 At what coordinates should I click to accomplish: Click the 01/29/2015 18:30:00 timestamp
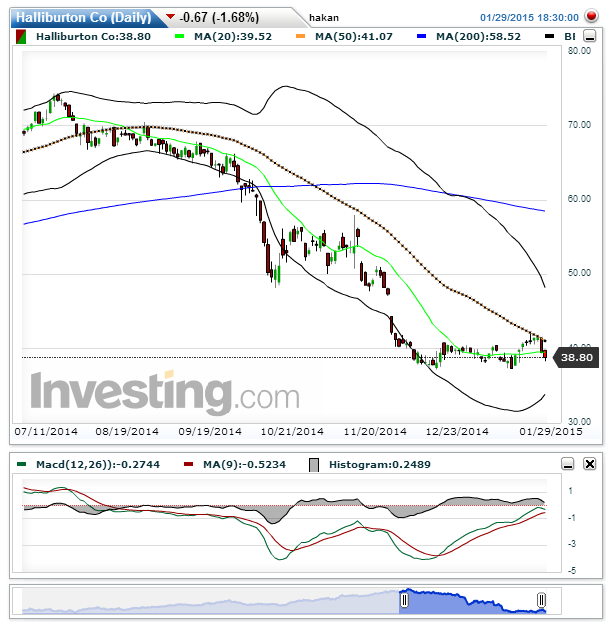(529, 18)
